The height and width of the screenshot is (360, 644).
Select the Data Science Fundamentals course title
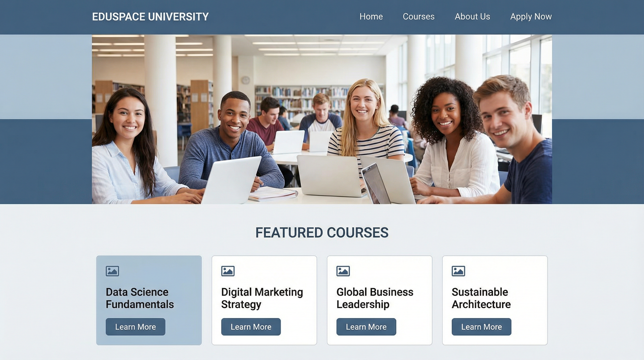[140, 298]
